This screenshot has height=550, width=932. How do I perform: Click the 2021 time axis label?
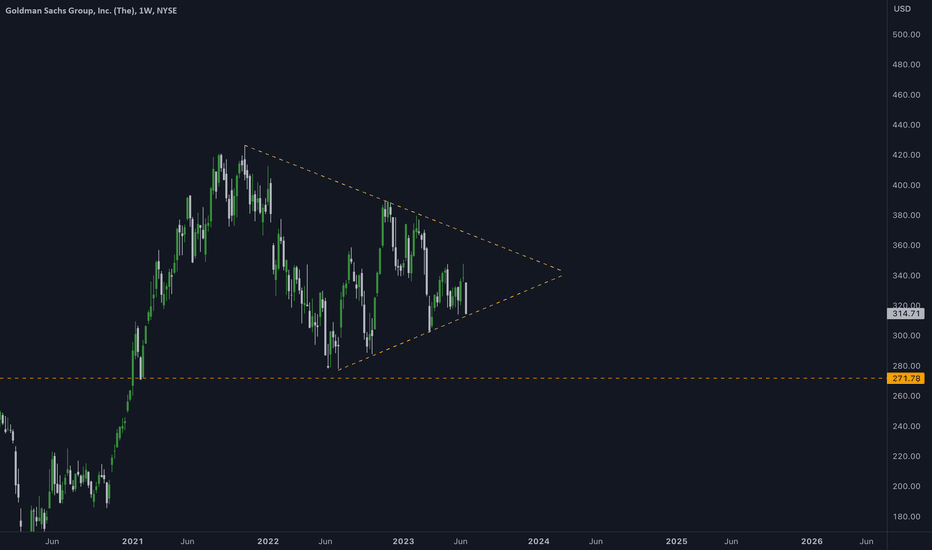[133, 541]
